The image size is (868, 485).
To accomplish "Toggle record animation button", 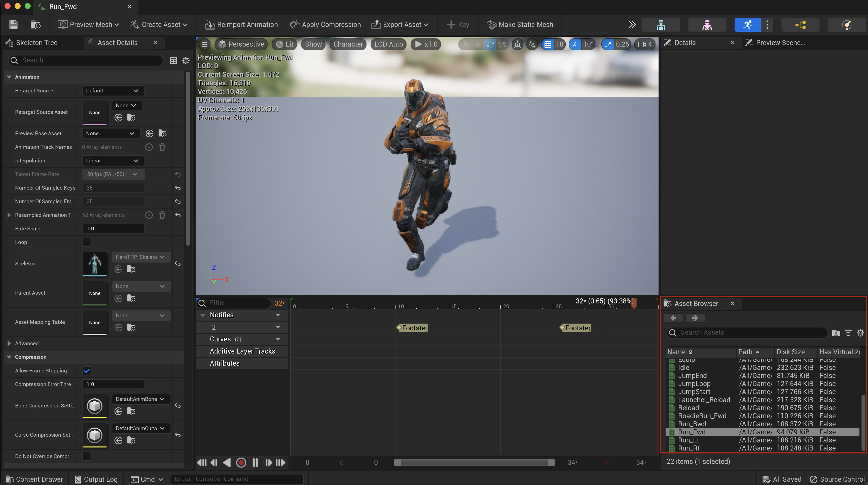I will [241, 462].
